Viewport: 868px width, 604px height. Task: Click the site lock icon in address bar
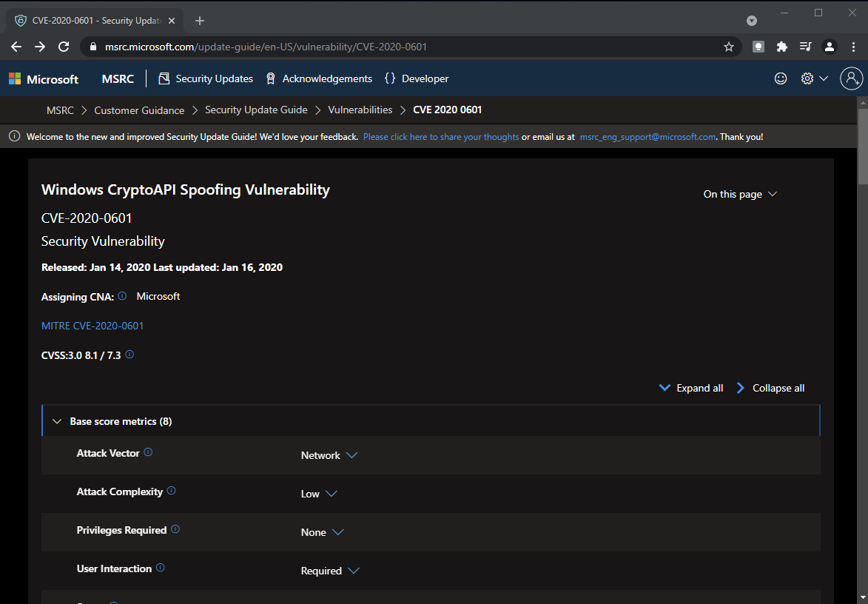93,47
